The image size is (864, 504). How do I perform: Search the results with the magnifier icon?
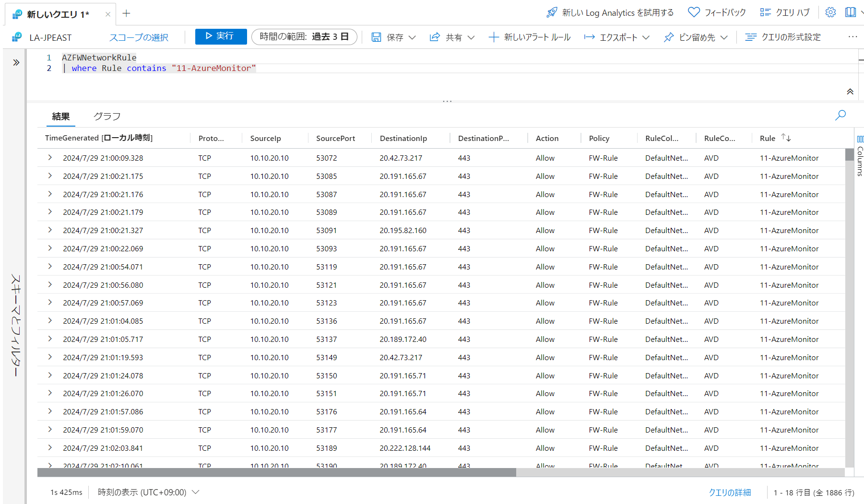click(840, 115)
